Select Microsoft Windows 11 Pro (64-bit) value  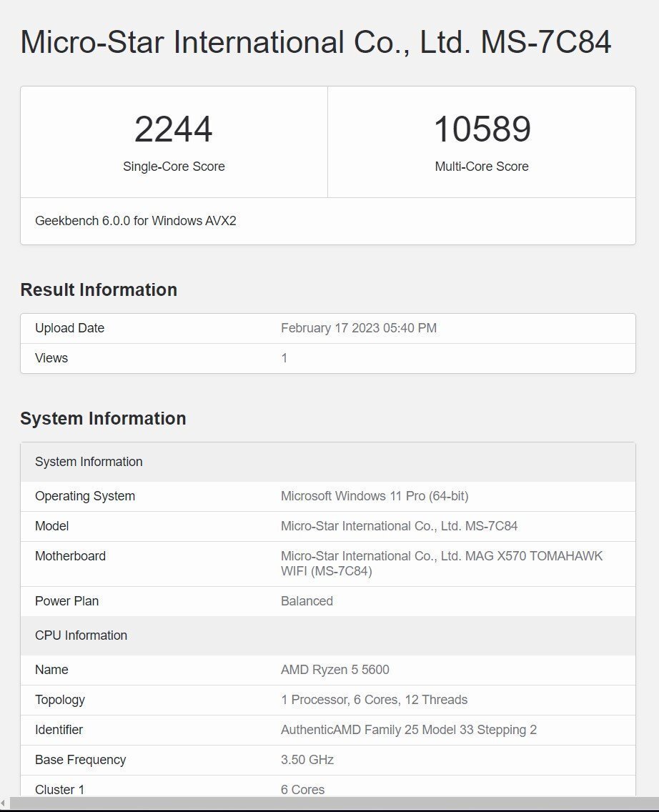375,495
